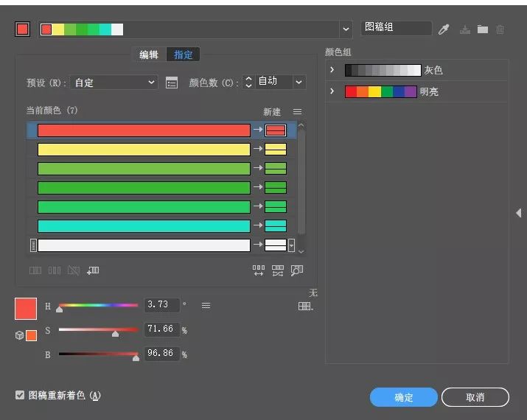This screenshot has height=420, width=527.
Task: Click the new red color swatch
Action: [x=276, y=130]
